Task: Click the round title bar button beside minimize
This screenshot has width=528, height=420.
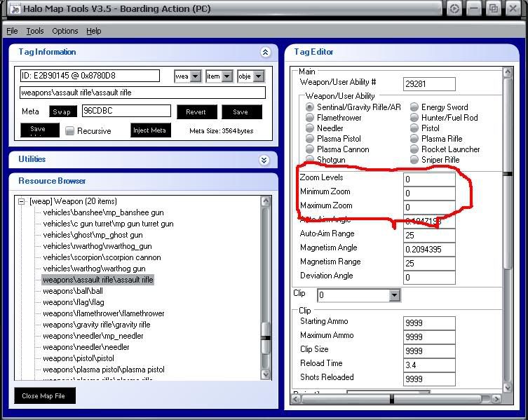Action: coord(454,8)
